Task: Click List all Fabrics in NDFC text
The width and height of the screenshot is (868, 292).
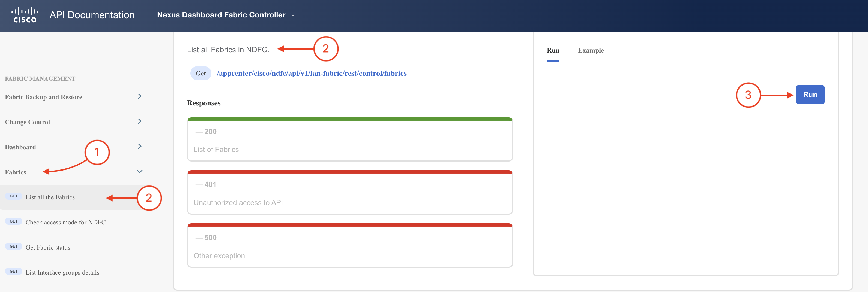Action: pos(228,50)
